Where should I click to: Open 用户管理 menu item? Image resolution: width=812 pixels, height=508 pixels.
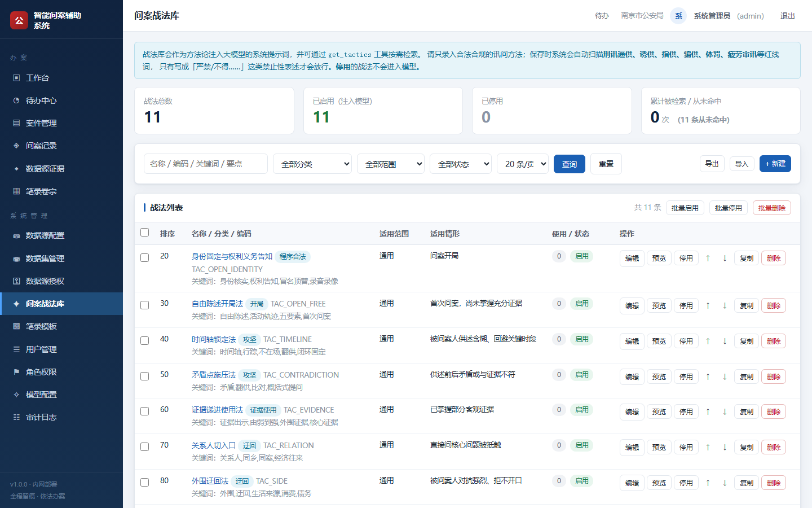coord(61,349)
